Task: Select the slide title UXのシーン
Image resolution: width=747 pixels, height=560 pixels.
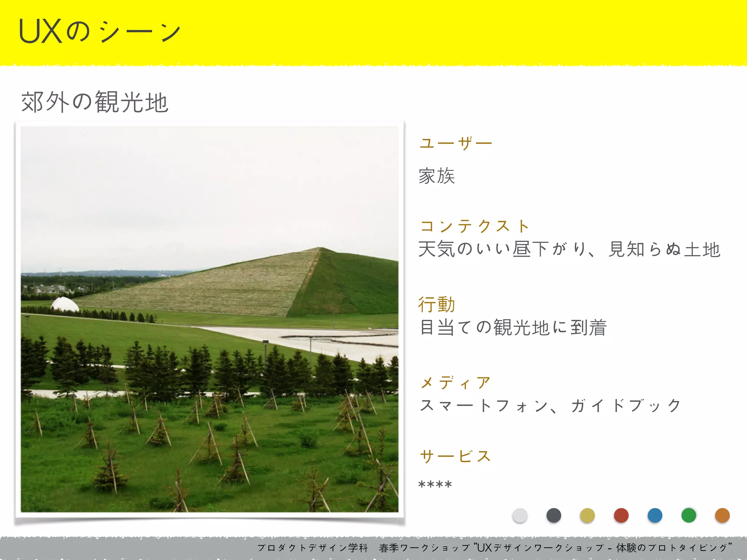Action: tap(100, 32)
